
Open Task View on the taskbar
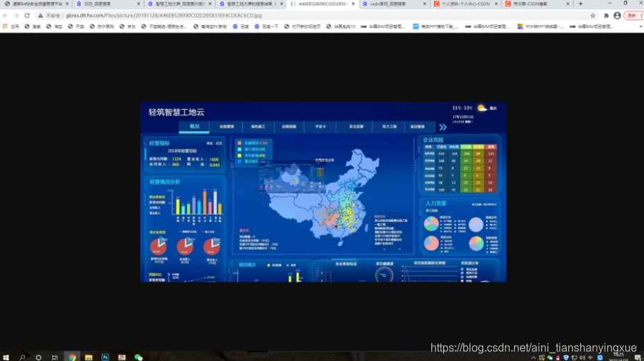[55, 358]
